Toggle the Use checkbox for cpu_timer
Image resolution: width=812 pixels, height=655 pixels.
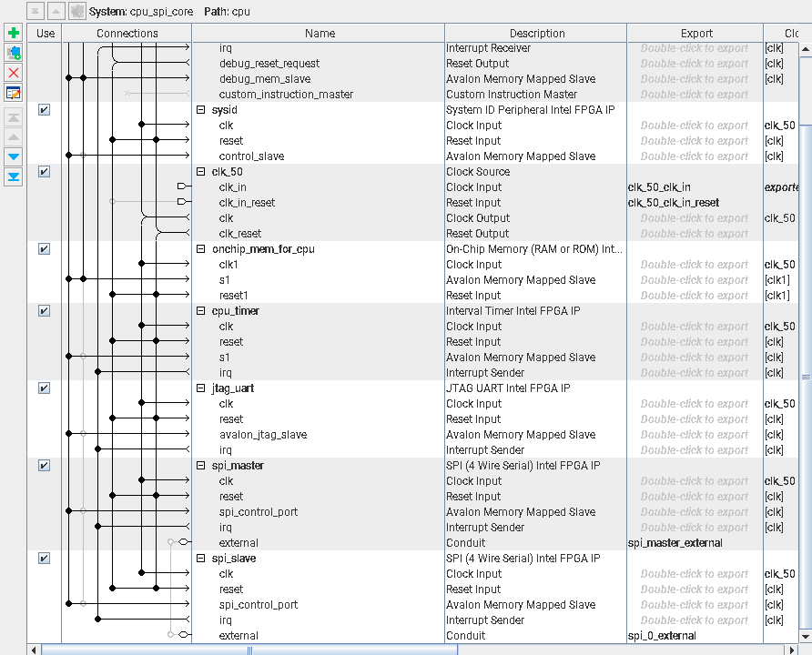(44, 311)
